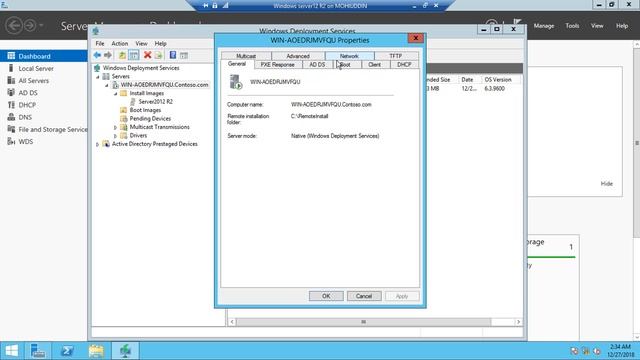Image resolution: width=640 pixels, height=360 pixels.
Task: Select the Multicast Transmissions folder
Action: [160, 127]
